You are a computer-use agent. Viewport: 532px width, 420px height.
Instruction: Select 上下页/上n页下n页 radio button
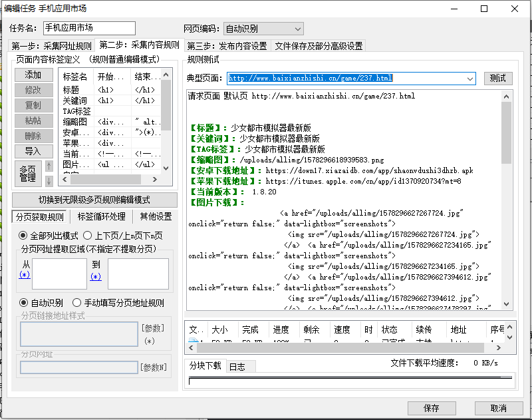[123, 236]
